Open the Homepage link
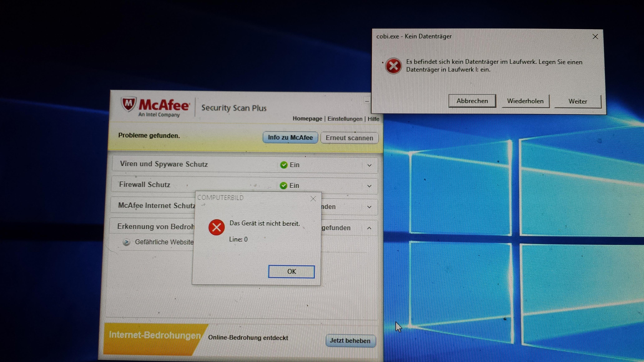644x362 pixels. [307, 119]
